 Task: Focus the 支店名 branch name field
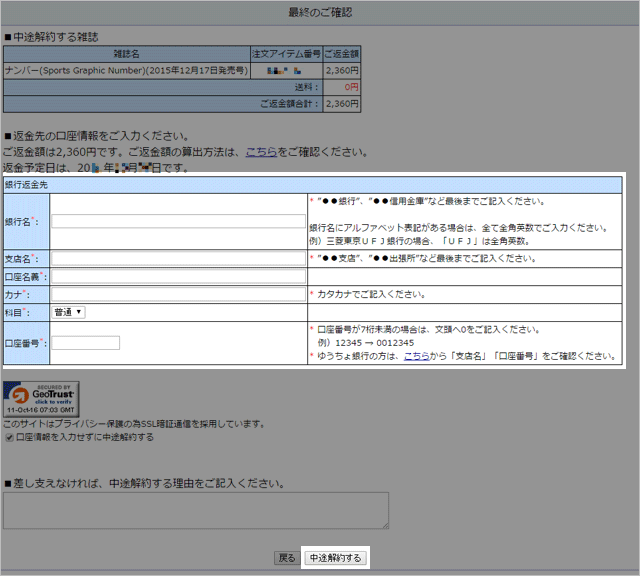tap(178, 258)
